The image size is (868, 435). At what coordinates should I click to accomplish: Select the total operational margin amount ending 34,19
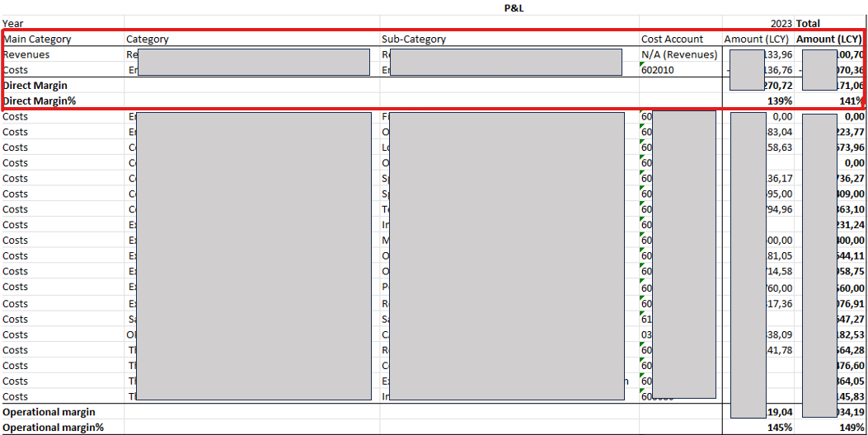tap(851, 412)
